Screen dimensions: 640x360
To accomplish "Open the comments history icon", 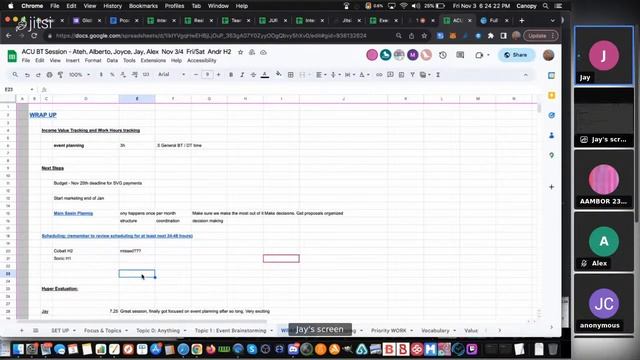I will click(460, 55).
